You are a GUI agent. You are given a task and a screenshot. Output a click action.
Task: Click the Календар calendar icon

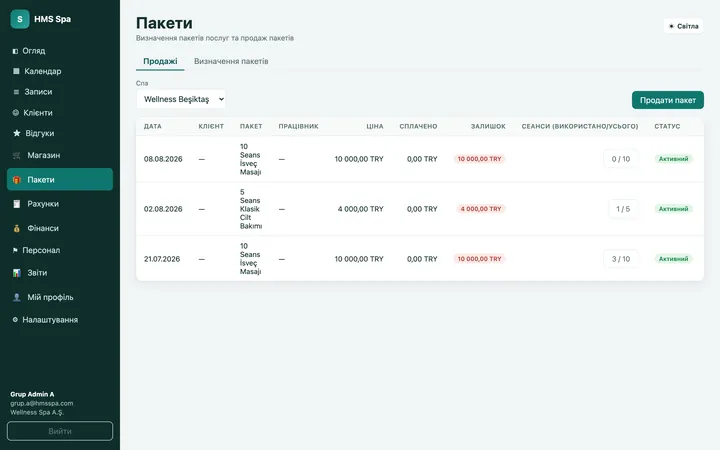[16, 71]
